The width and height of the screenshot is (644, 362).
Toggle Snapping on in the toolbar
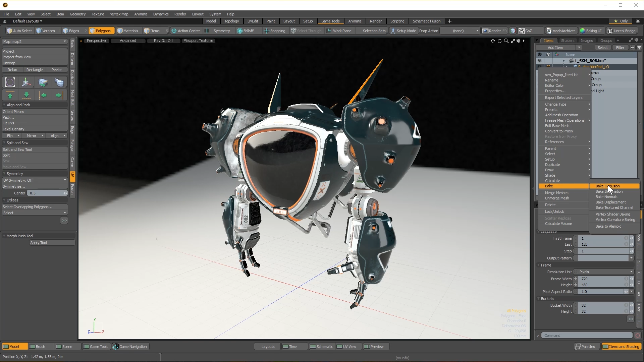point(274,31)
